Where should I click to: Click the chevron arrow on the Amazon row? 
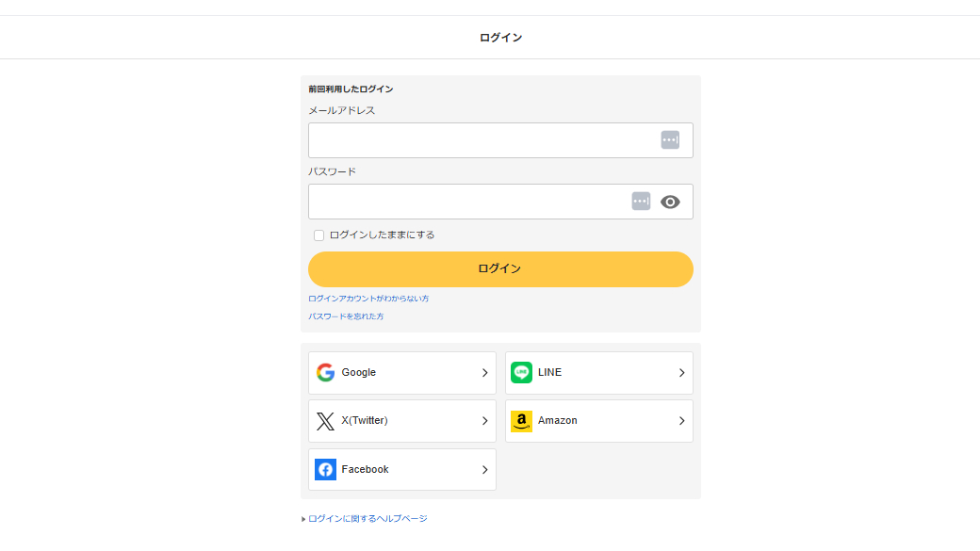pos(682,421)
